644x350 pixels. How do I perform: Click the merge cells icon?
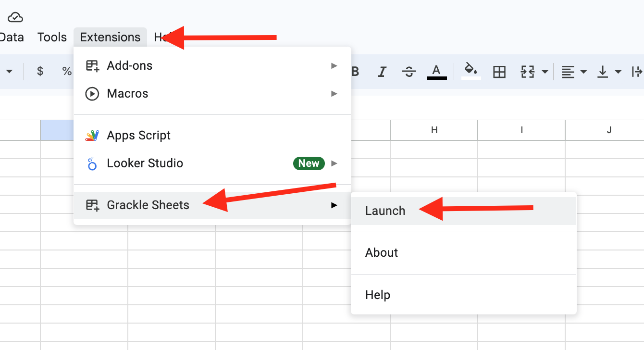point(528,72)
